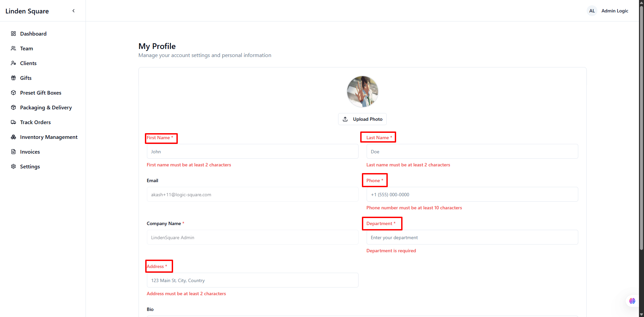The image size is (644, 317).
Task: Click the Settings gear icon
Action: 13,166
